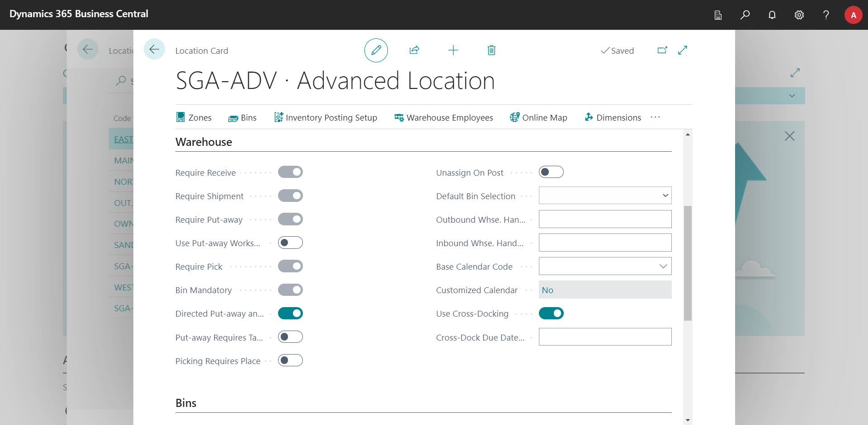
Task: Toggle Require Receive switch
Action: coord(290,172)
